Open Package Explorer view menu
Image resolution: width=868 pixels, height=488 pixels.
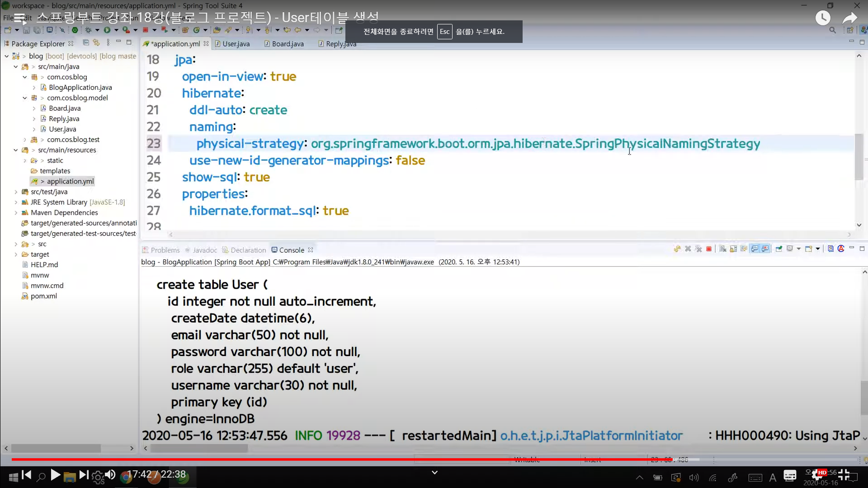108,42
